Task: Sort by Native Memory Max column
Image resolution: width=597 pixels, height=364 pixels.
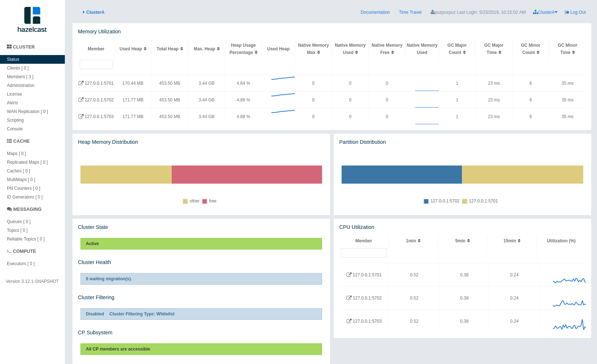Action: pos(318,53)
